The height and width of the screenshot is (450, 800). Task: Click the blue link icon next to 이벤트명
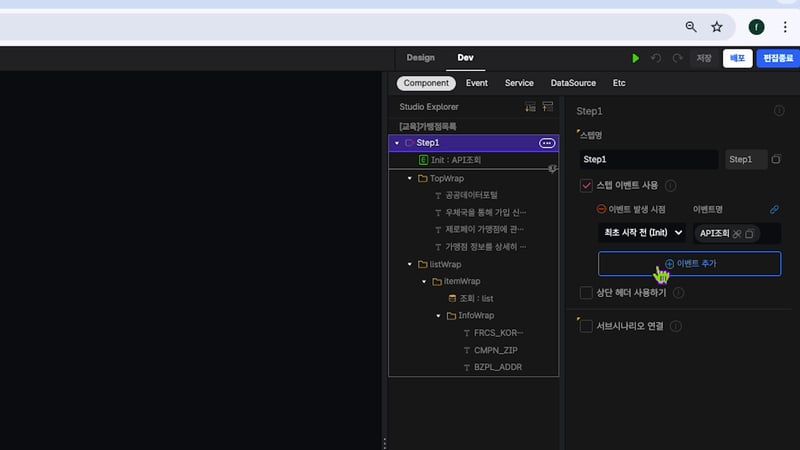pos(774,209)
